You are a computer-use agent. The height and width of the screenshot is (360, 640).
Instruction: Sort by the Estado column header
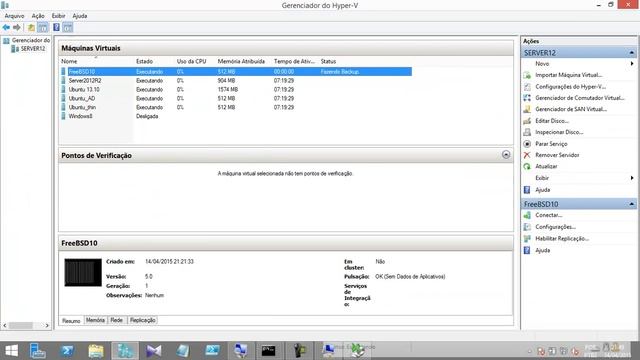pyautogui.click(x=144, y=61)
